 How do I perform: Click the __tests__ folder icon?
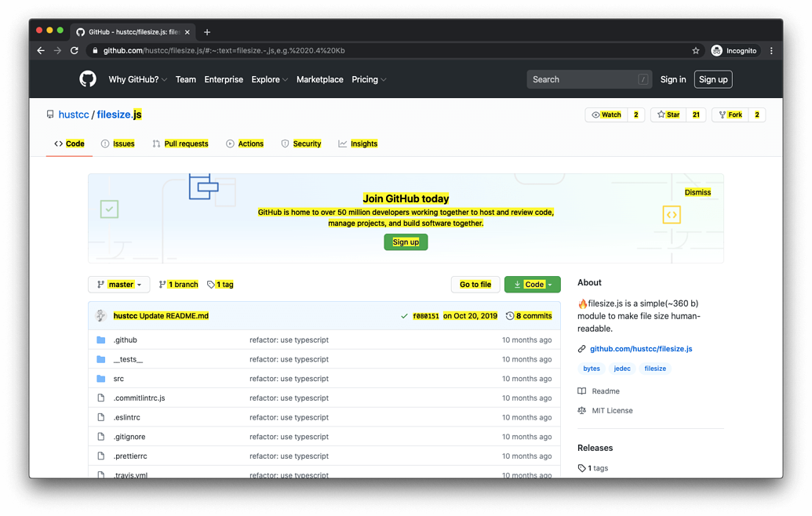tap(101, 359)
